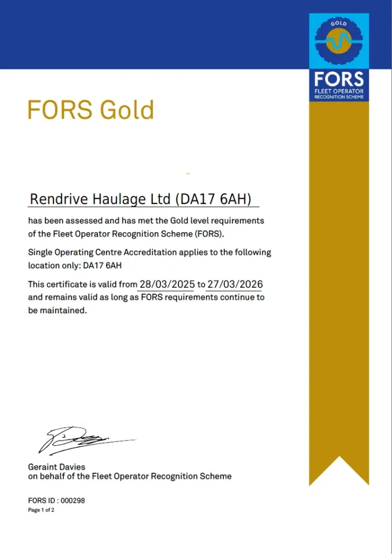Click the expiry date 27/03/2026

point(235,284)
